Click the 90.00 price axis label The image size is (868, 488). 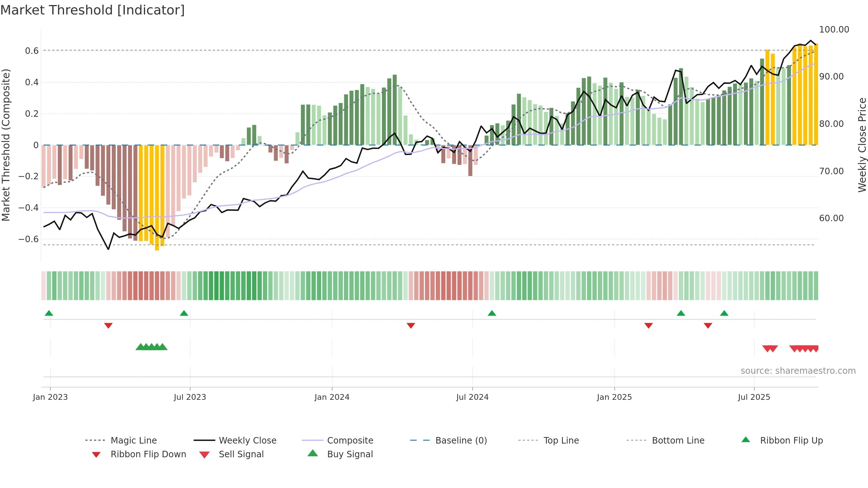tap(831, 76)
